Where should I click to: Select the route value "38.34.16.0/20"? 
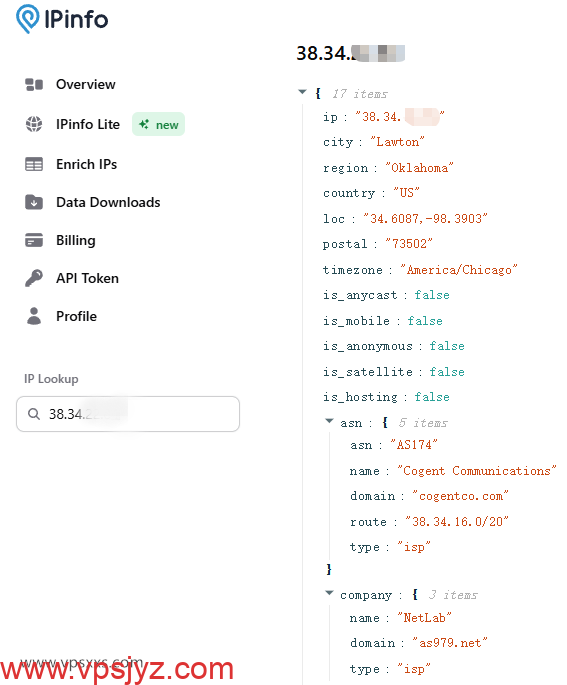click(456, 522)
